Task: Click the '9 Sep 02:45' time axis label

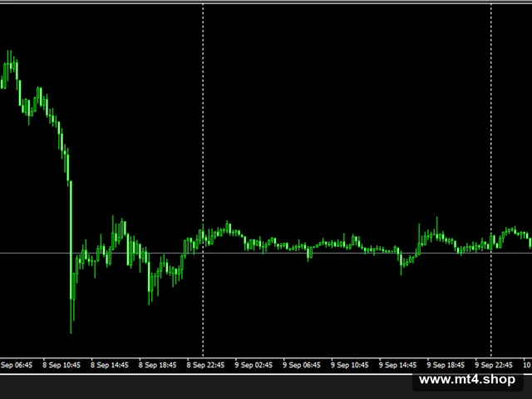Action: click(x=254, y=365)
